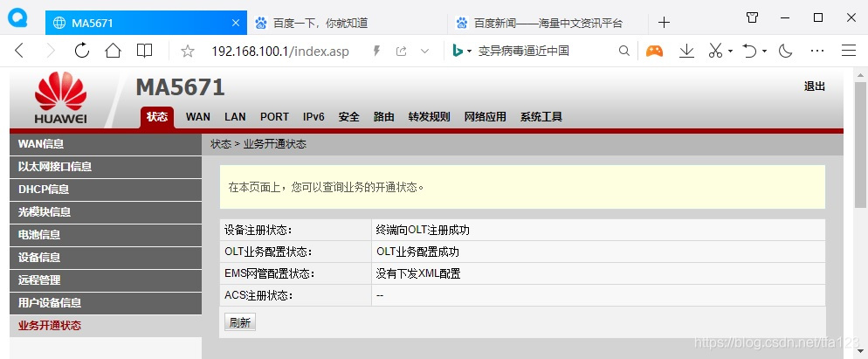Click the address bar URL field
This screenshot has width=868, height=359.
click(280, 52)
